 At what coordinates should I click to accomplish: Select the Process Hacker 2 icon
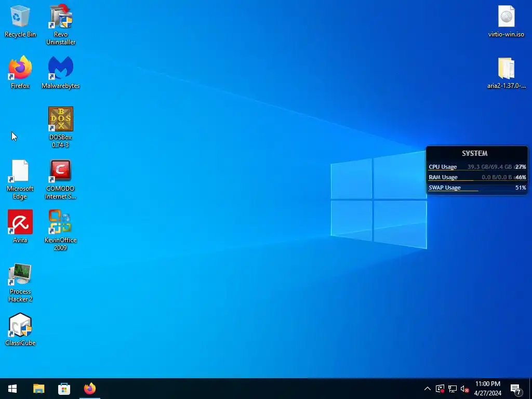point(20,283)
